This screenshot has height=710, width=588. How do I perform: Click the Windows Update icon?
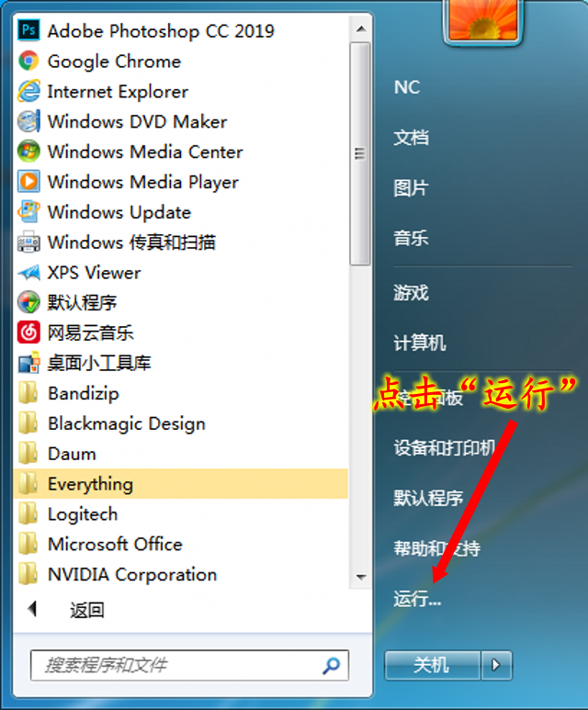28,211
